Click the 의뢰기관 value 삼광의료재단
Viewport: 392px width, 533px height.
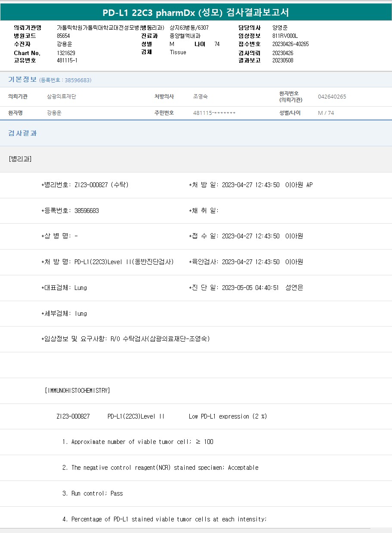[x=62, y=97]
